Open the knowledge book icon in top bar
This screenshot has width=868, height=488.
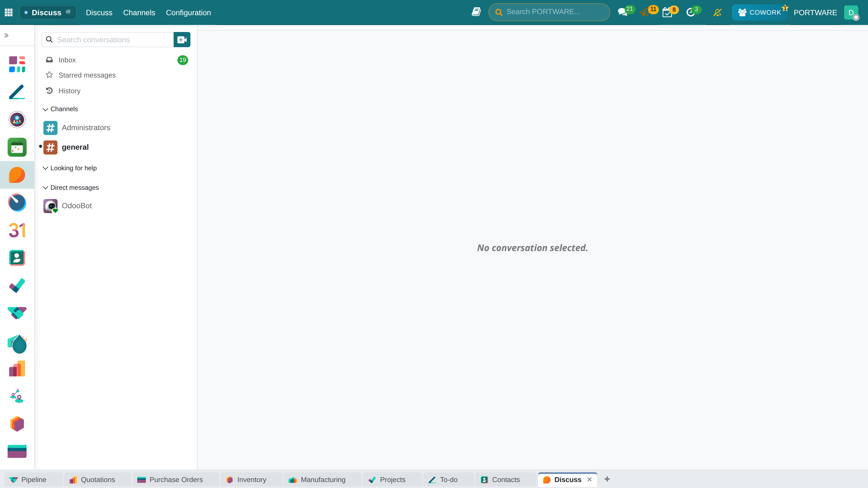(476, 12)
